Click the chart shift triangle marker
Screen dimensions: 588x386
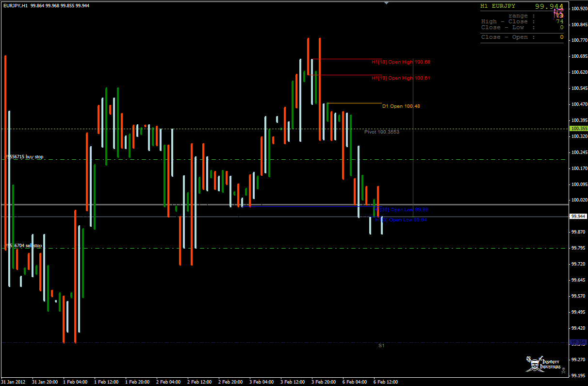coord(386,3)
